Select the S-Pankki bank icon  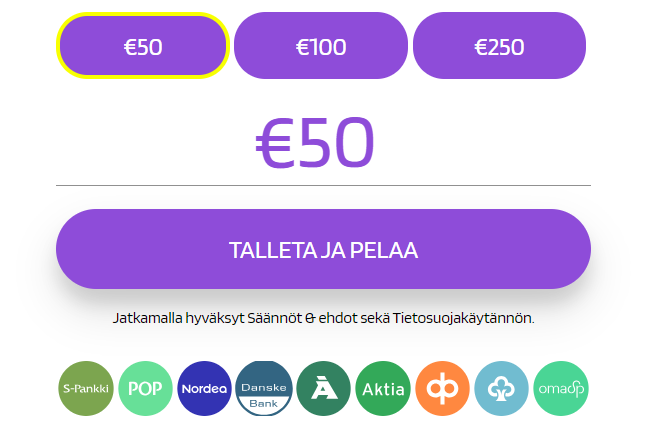click(x=87, y=388)
